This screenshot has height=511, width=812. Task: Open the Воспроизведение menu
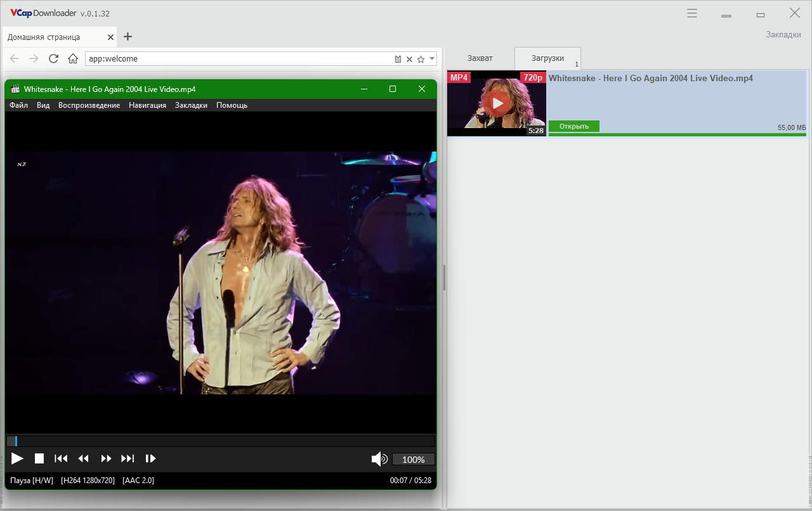click(x=89, y=105)
